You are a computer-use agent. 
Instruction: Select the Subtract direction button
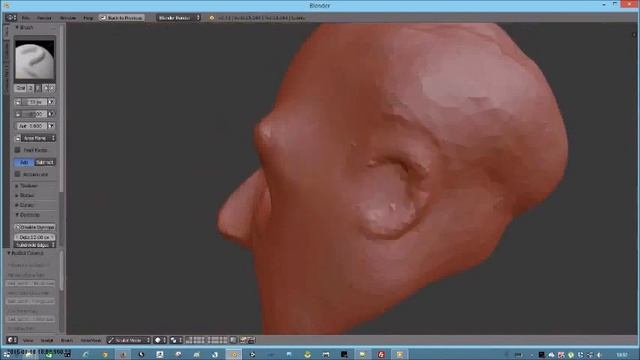pos(45,162)
